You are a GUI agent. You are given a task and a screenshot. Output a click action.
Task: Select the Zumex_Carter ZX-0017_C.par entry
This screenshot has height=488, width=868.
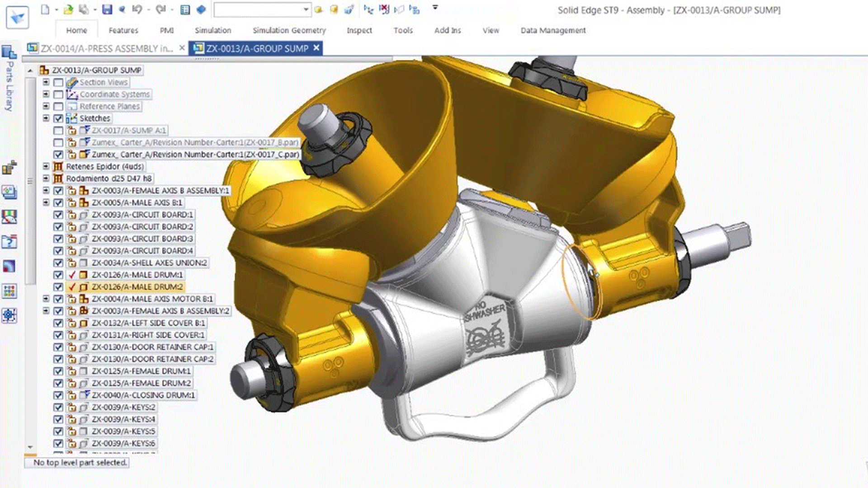click(195, 155)
